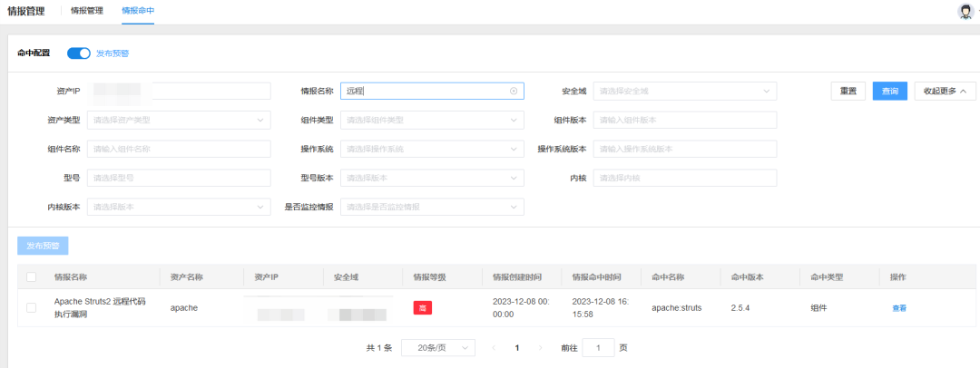This screenshot has height=368, width=980.
Task: Go to previous page arrow
Action: pos(494,348)
